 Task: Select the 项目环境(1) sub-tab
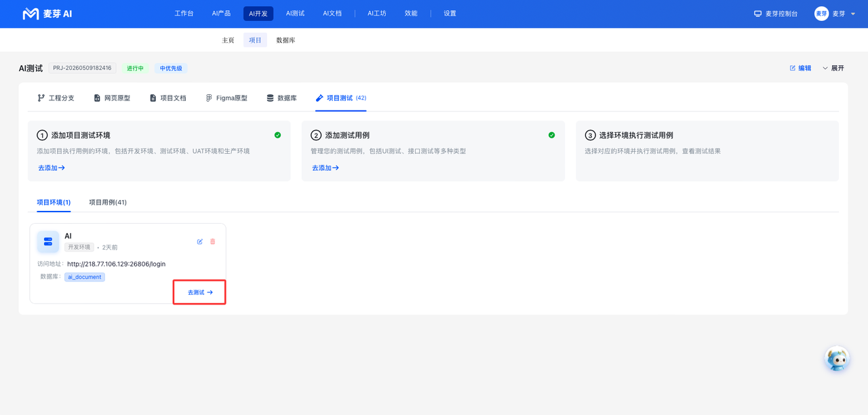(54, 202)
